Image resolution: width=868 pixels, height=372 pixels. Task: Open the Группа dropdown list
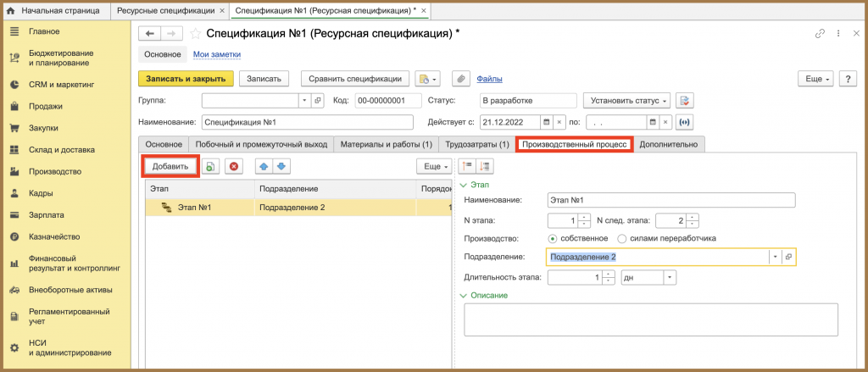(x=305, y=101)
